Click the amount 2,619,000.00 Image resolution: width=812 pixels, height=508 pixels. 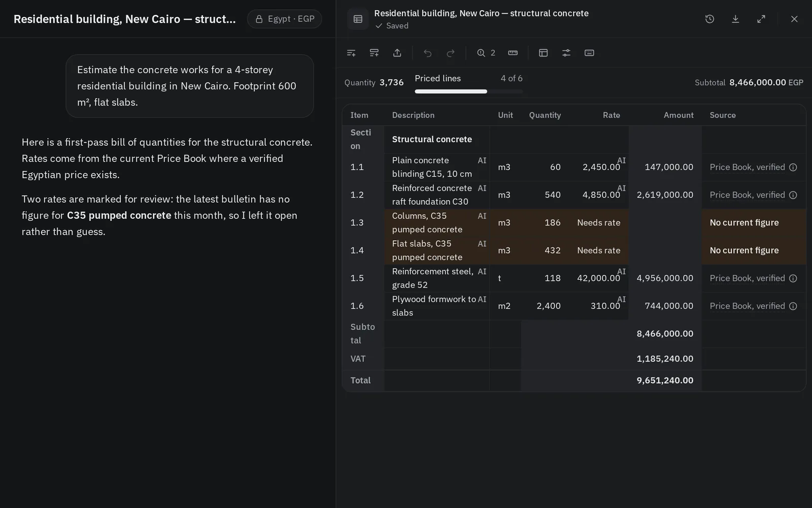pyautogui.click(x=665, y=195)
